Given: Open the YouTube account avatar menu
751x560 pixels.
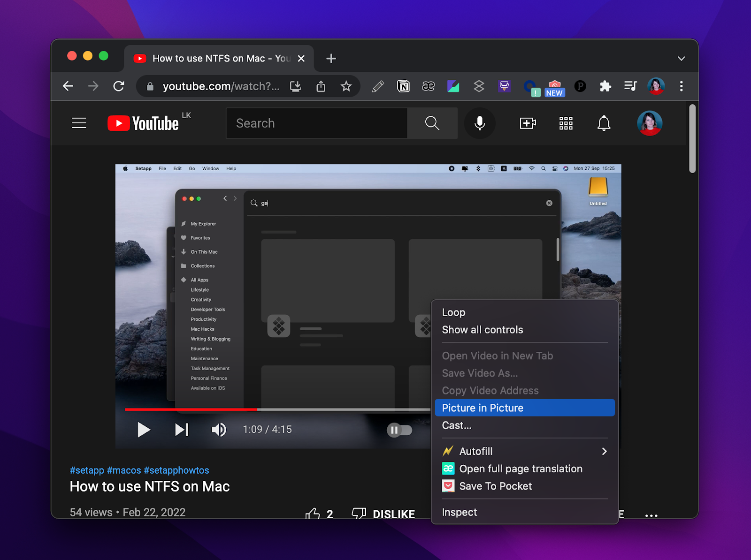Looking at the screenshot, I should tap(650, 123).
